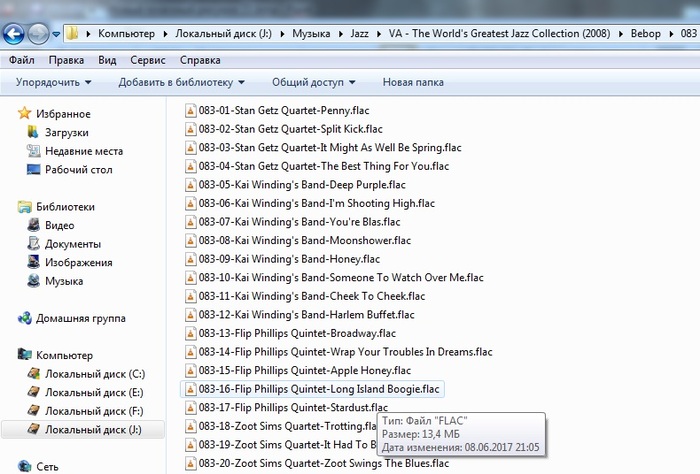Select Локальный диск (C:) drive
This screenshot has height=474, width=700.
pyautogui.click(x=94, y=374)
